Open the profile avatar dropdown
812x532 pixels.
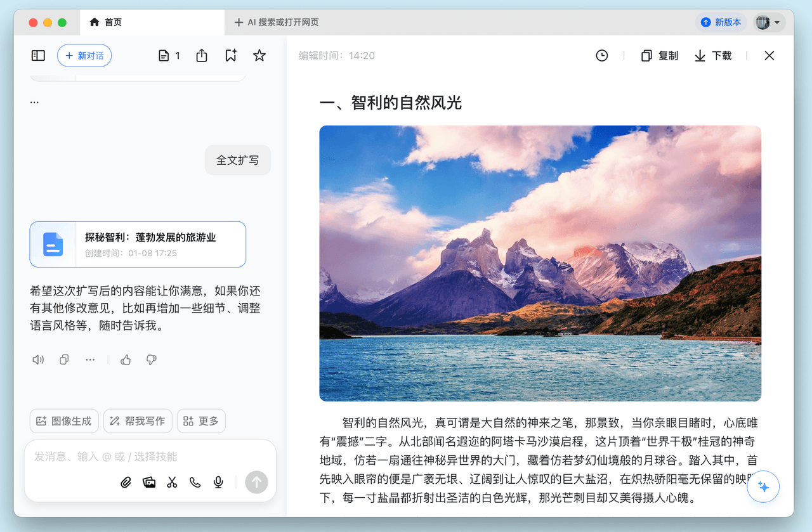tap(769, 22)
